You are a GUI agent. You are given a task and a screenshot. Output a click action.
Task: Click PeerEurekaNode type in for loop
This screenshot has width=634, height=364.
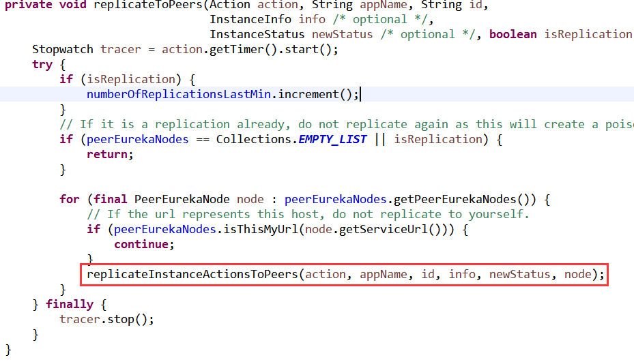182,199
